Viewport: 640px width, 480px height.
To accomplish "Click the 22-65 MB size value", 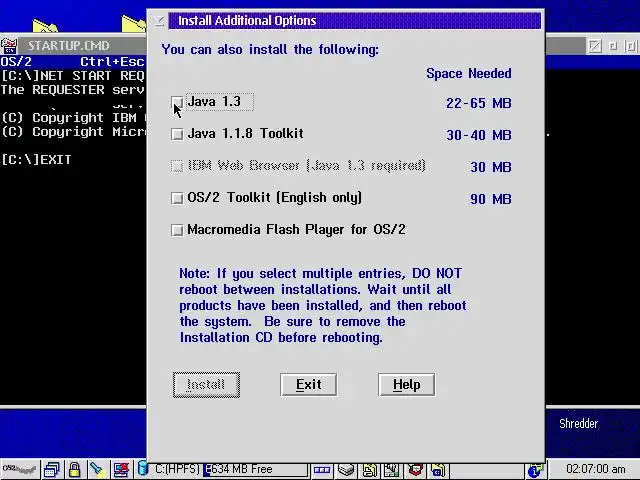I will coord(478,103).
